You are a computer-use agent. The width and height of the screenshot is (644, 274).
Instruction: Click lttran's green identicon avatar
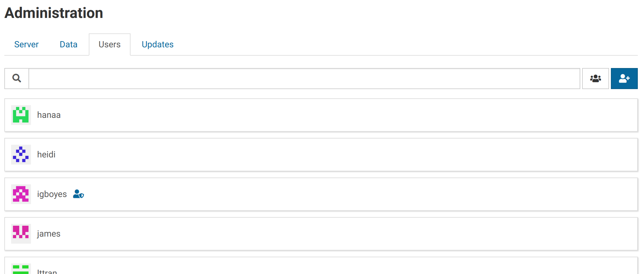pyautogui.click(x=21, y=269)
